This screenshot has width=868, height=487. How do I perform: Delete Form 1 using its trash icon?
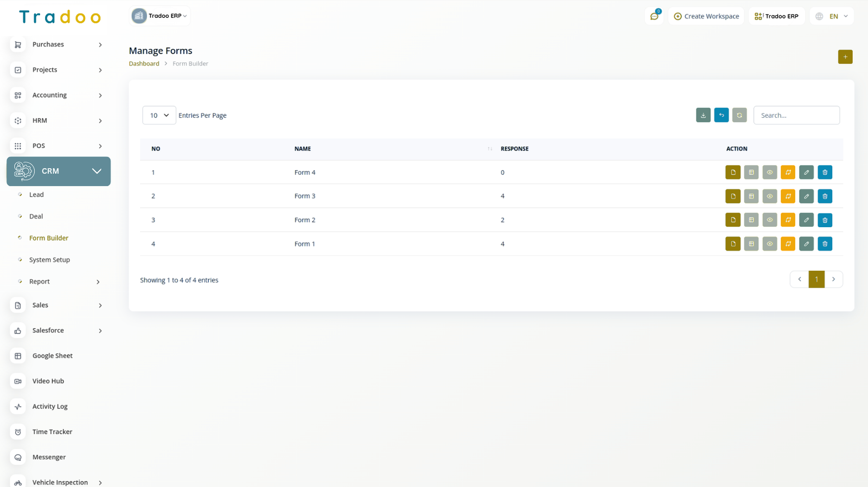pos(825,244)
